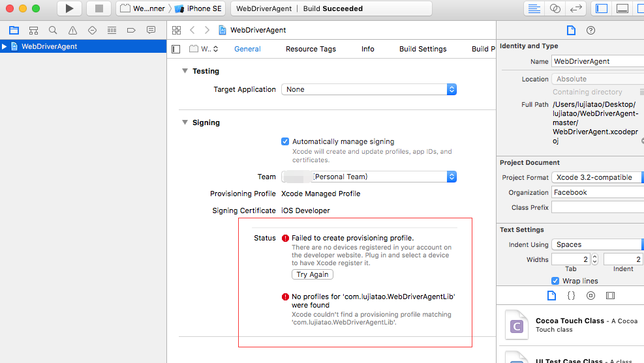The width and height of the screenshot is (644, 363).
Task: Go forward with the right chevron
Action: point(207,30)
